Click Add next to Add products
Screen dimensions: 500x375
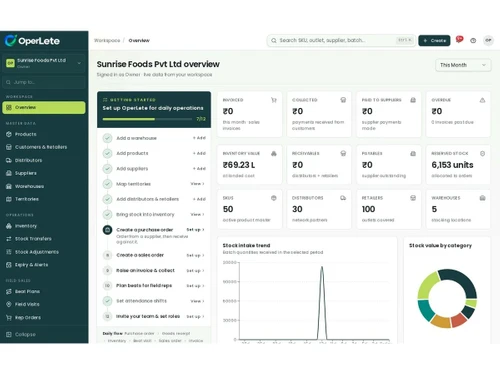click(x=199, y=153)
